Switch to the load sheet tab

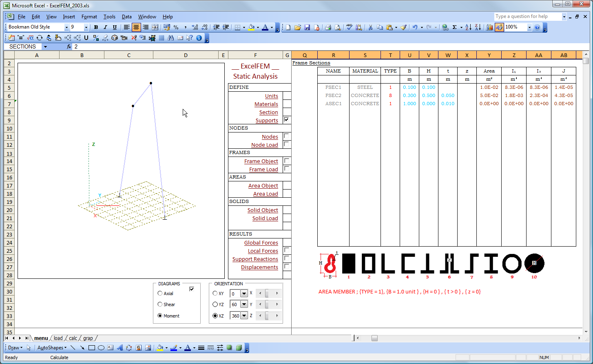[58, 338]
